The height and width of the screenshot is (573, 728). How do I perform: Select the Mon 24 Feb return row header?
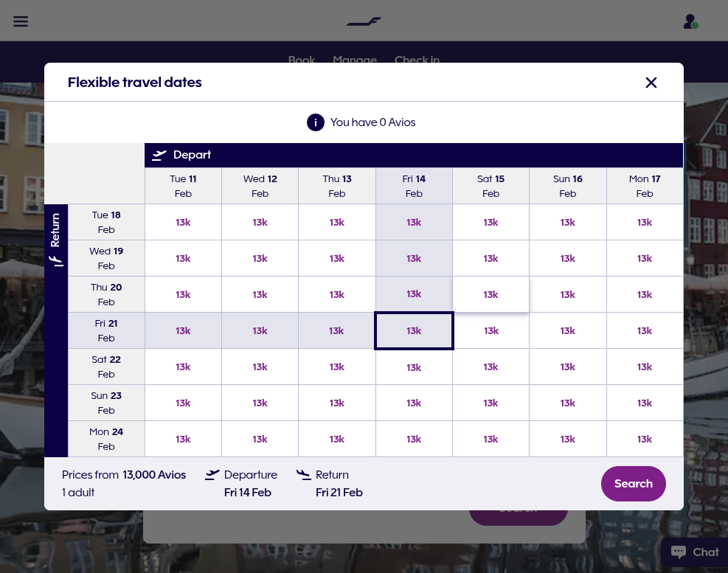pyautogui.click(x=106, y=439)
